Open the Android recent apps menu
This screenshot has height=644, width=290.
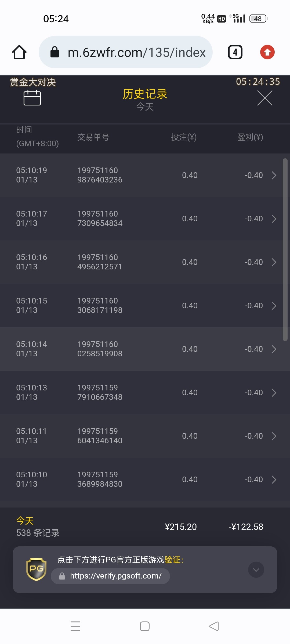75,626
